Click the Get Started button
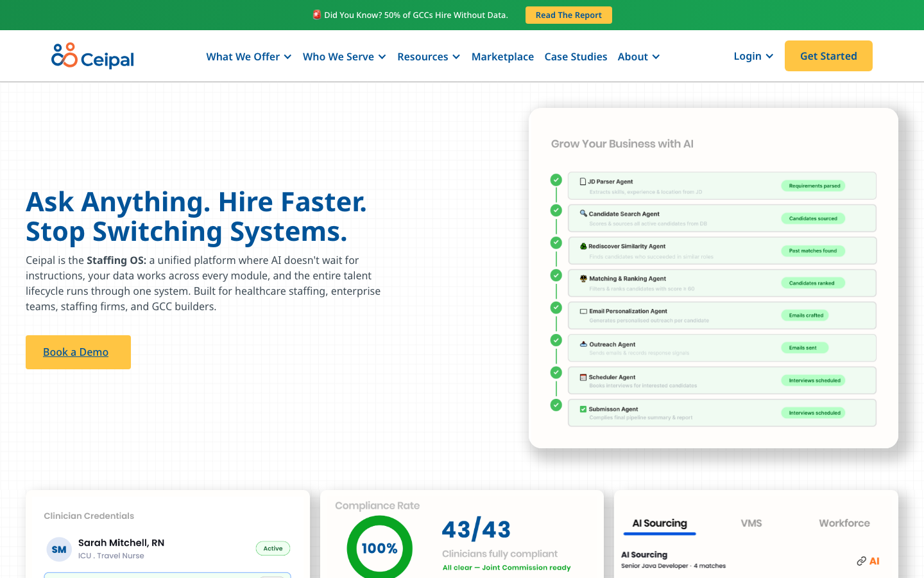 [828, 56]
